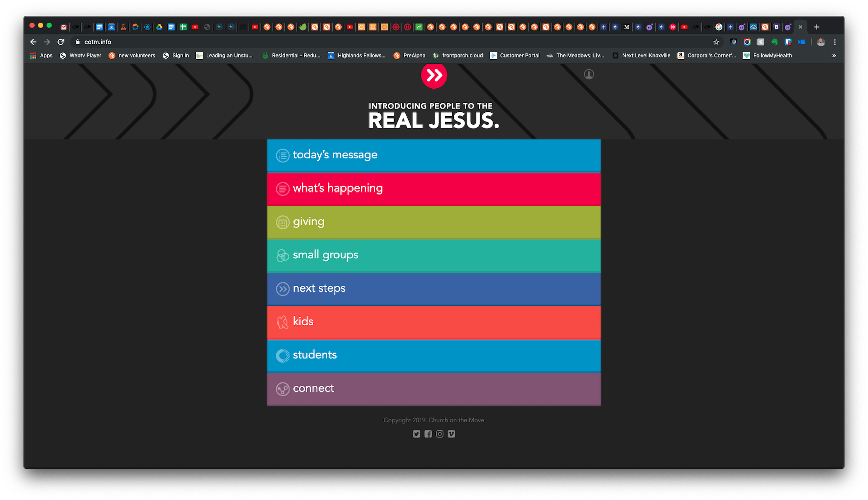
Task: Select the giving menu bar
Action: 434,222
